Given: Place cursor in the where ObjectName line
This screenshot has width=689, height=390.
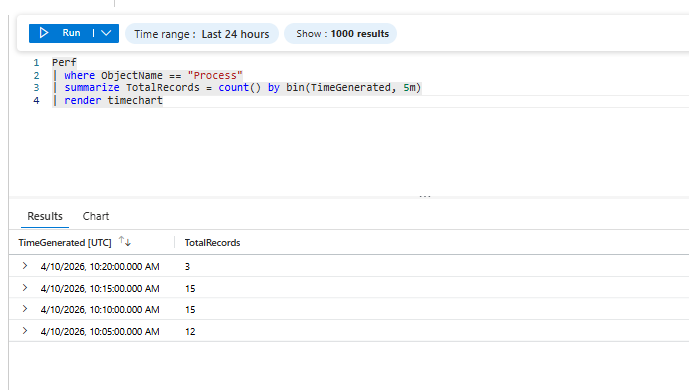Looking at the screenshot, I should click(x=147, y=75).
